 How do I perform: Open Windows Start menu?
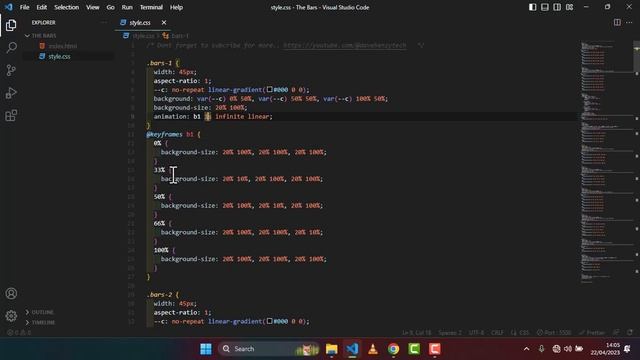(x=206, y=349)
